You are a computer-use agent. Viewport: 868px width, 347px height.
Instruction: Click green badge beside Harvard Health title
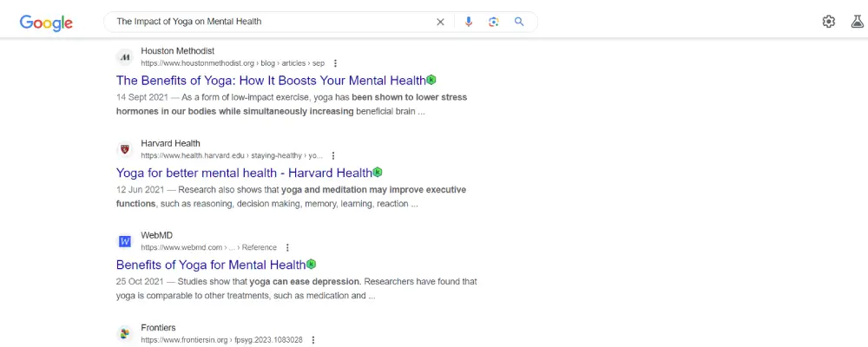(x=378, y=172)
